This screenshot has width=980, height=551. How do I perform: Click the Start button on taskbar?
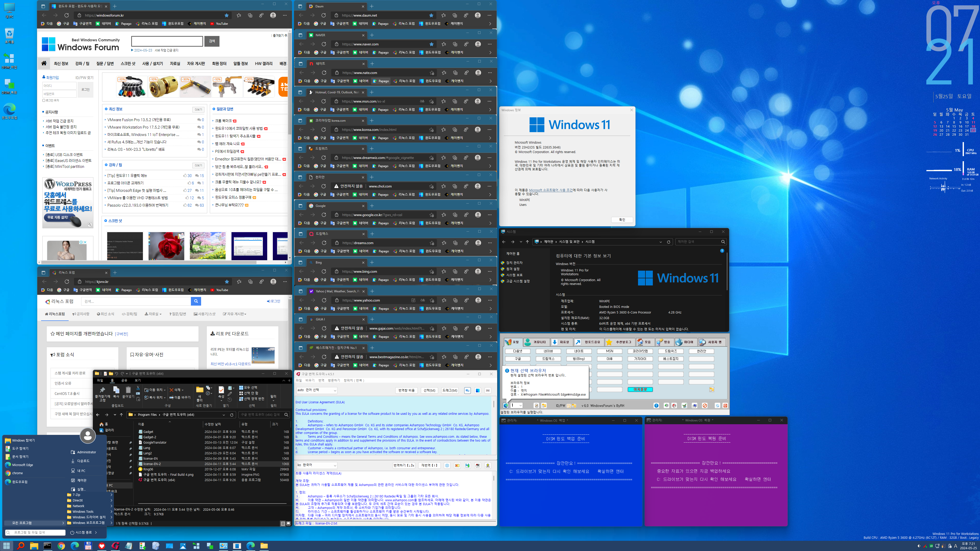[7, 546]
